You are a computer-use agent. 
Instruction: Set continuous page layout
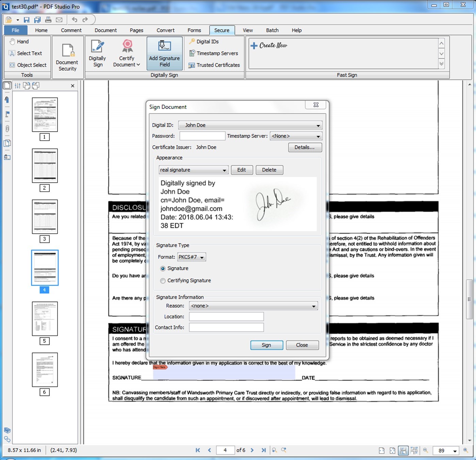click(x=403, y=450)
